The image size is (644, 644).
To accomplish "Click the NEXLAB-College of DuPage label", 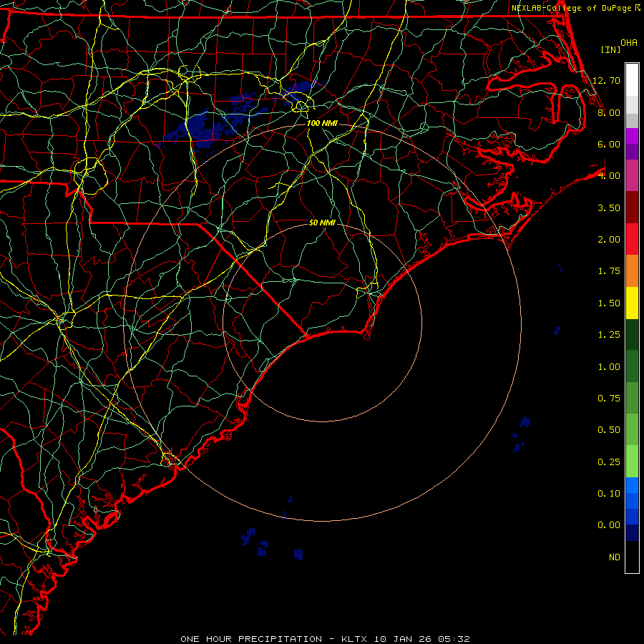I will coord(571,8).
